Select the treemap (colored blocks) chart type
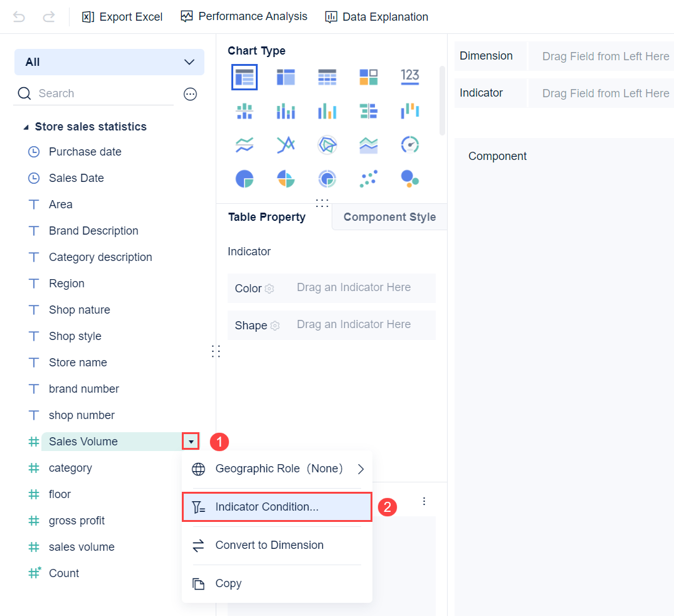674x616 pixels. [368, 77]
